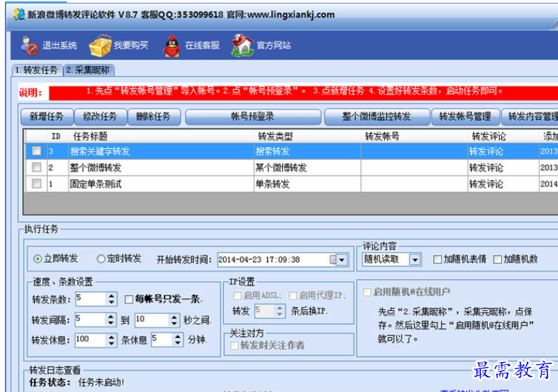558x392 pixels.
Task: Click the 转发类型 column header
Action: [307, 136]
